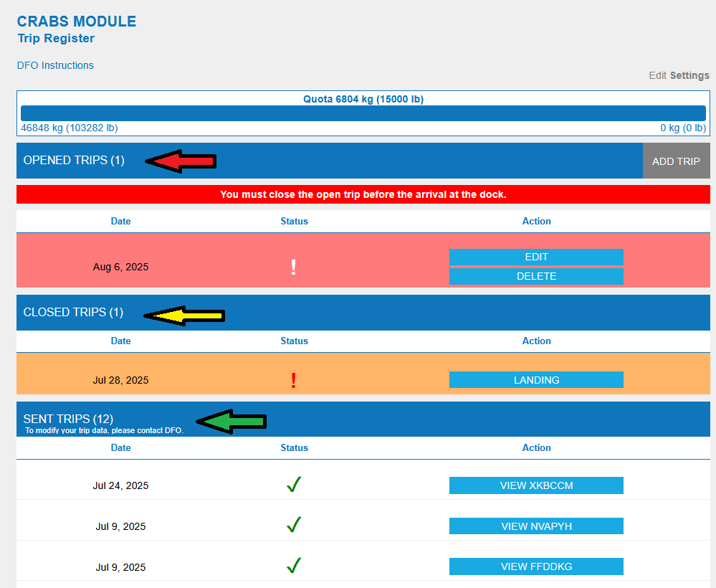Edit the Aug 6, 2025 open trip
716x588 pixels.
[536, 257]
